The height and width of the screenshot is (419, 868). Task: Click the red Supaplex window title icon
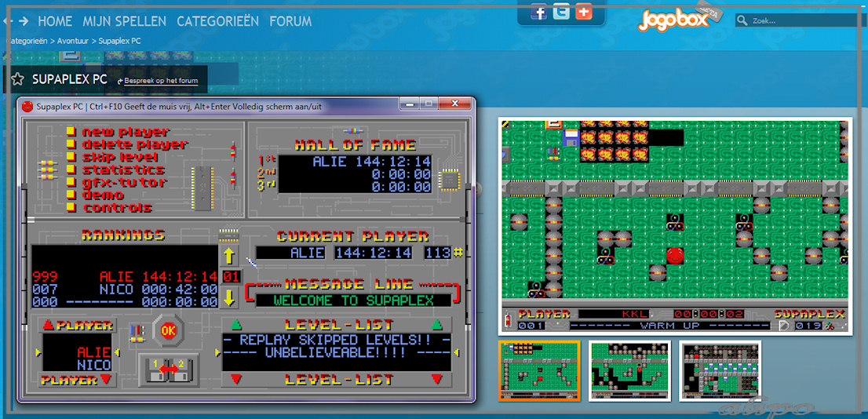[27, 106]
